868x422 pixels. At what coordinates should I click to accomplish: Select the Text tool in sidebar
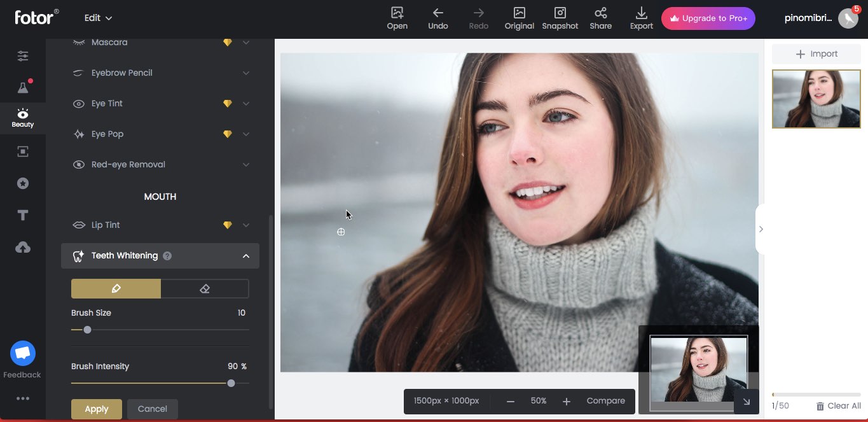(x=23, y=215)
